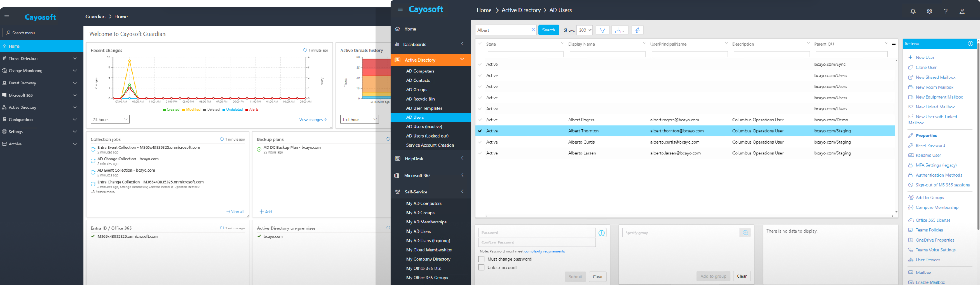This screenshot has height=285, width=980.
Task: Click the Search button
Action: (548, 30)
